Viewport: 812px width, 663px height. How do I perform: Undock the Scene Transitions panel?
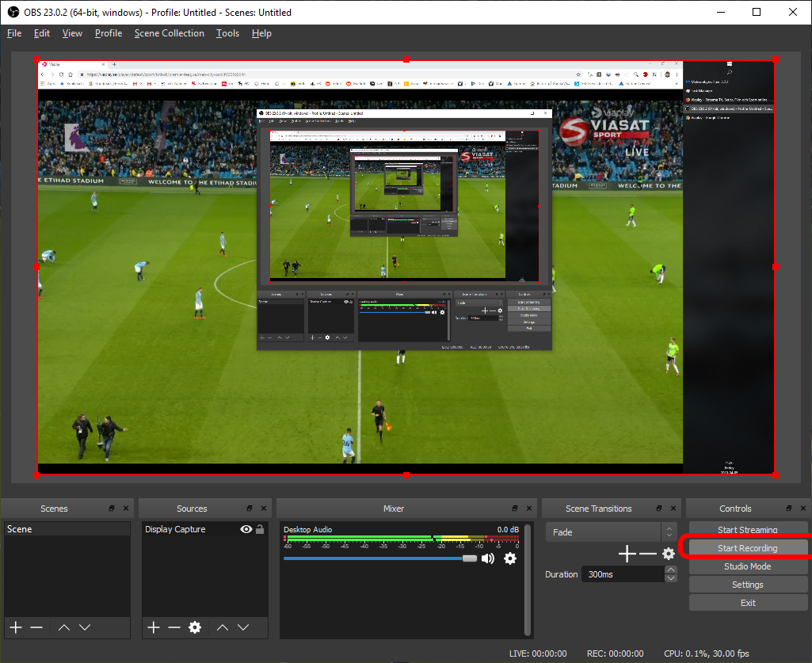coord(659,508)
